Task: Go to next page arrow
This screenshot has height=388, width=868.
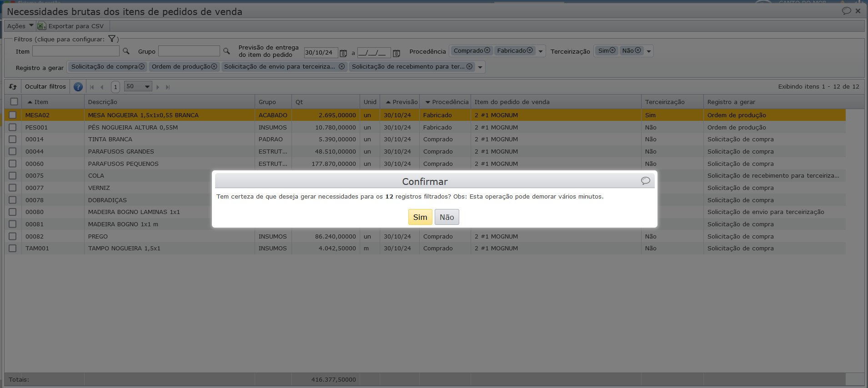Action: [x=158, y=87]
